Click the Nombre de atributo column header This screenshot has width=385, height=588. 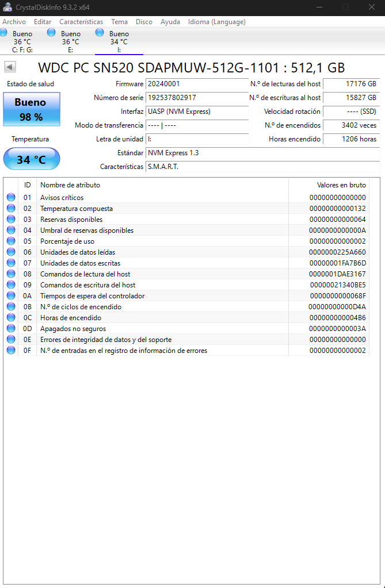[x=162, y=185]
